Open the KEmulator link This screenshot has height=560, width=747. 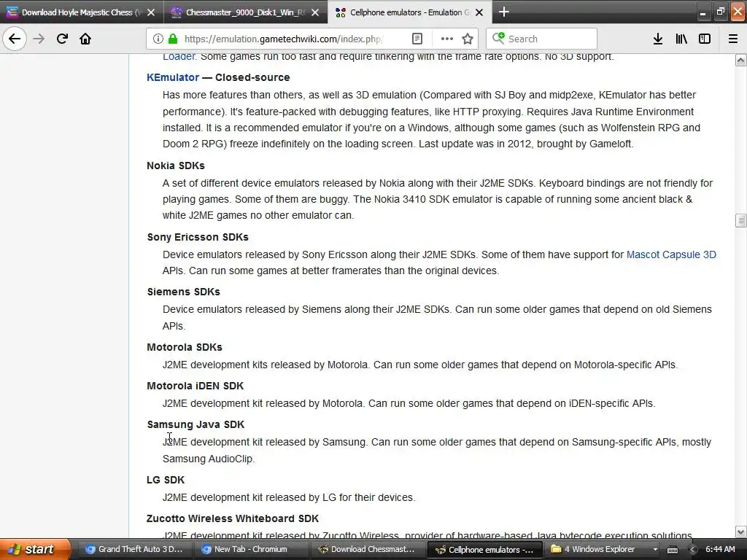point(172,77)
